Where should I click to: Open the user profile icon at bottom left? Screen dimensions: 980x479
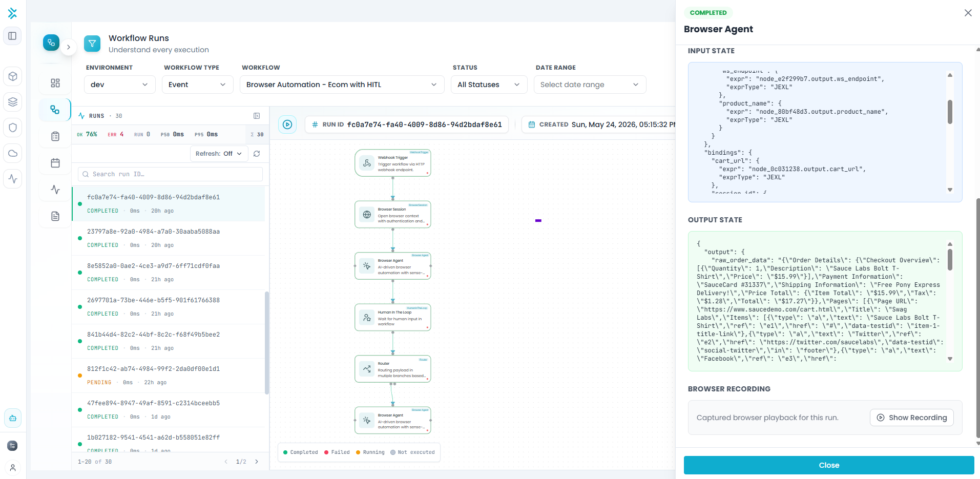pyautogui.click(x=13, y=468)
